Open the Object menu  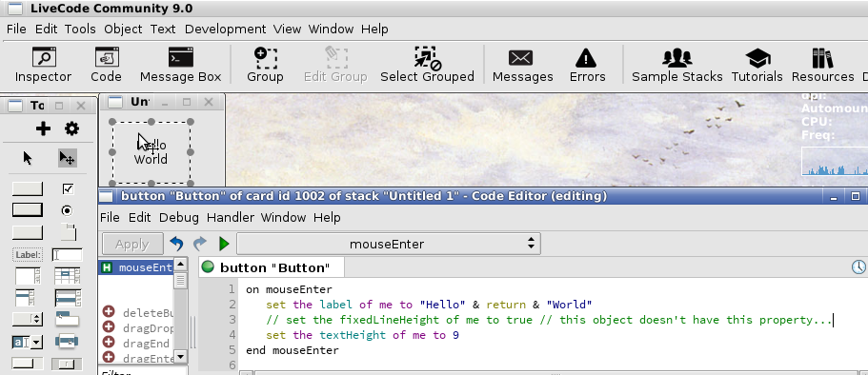coord(123,29)
